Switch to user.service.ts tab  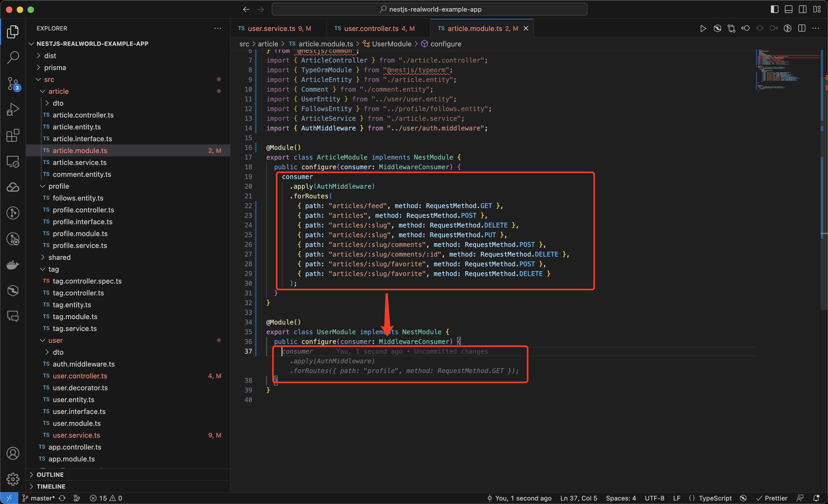click(271, 29)
